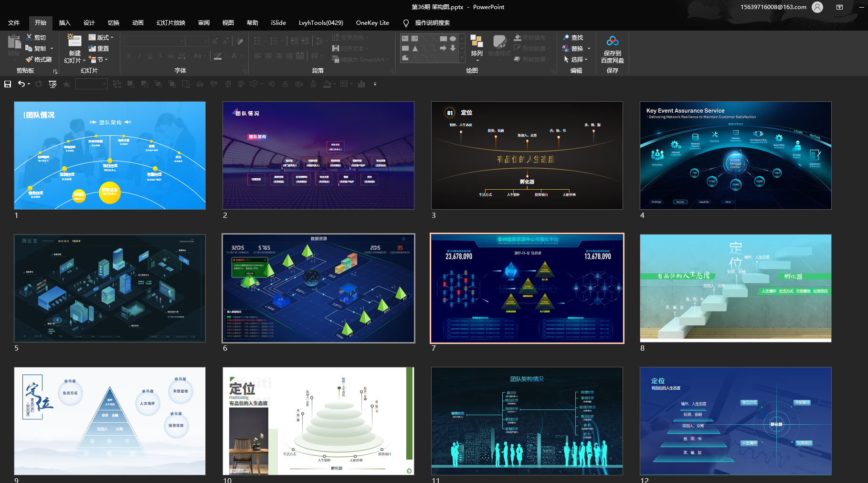The width and height of the screenshot is (868, 483).
Task: Select slide 8 staircase 定位 thumbnail
Action: coord(736,288)
